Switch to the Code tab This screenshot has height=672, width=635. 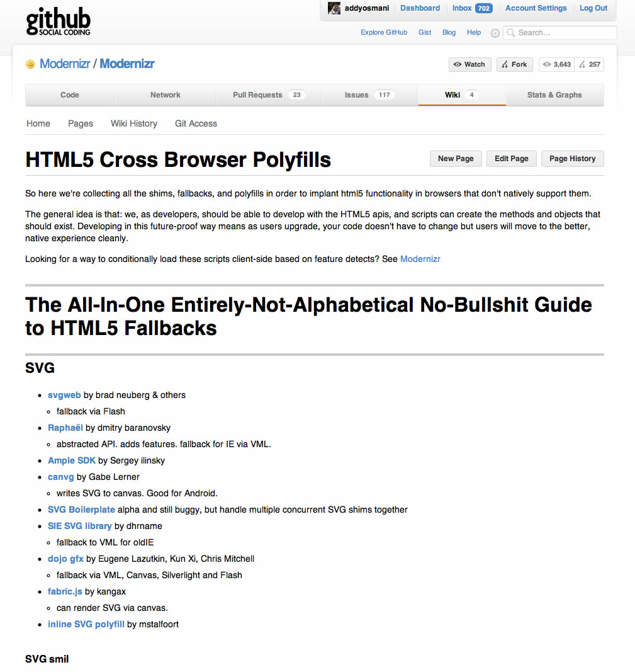click(70, 95)
